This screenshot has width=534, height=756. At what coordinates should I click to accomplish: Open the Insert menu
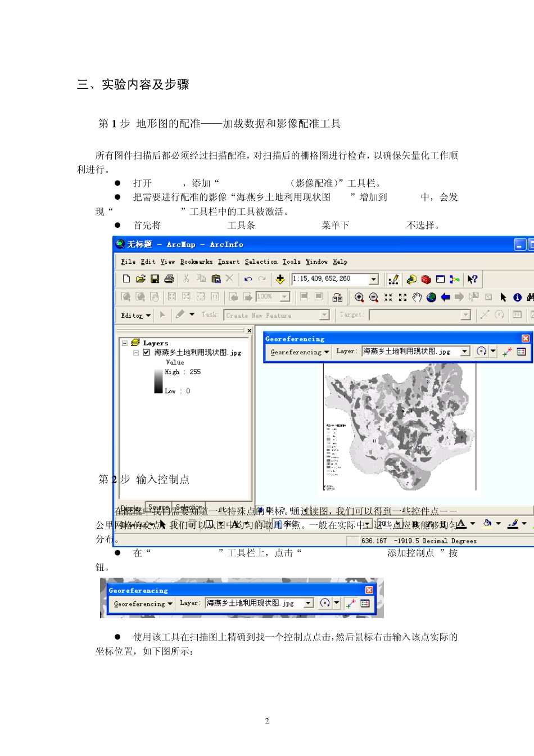click(229, 262)
